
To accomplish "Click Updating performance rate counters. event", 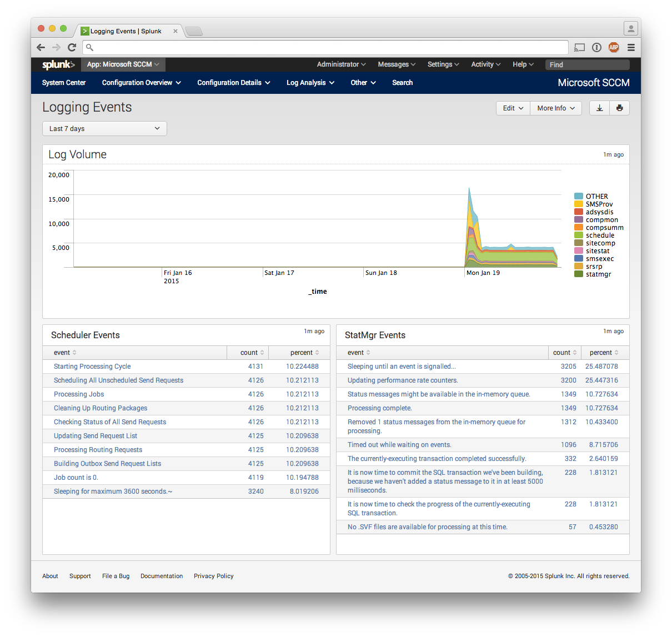I will (x=403, y=380).
